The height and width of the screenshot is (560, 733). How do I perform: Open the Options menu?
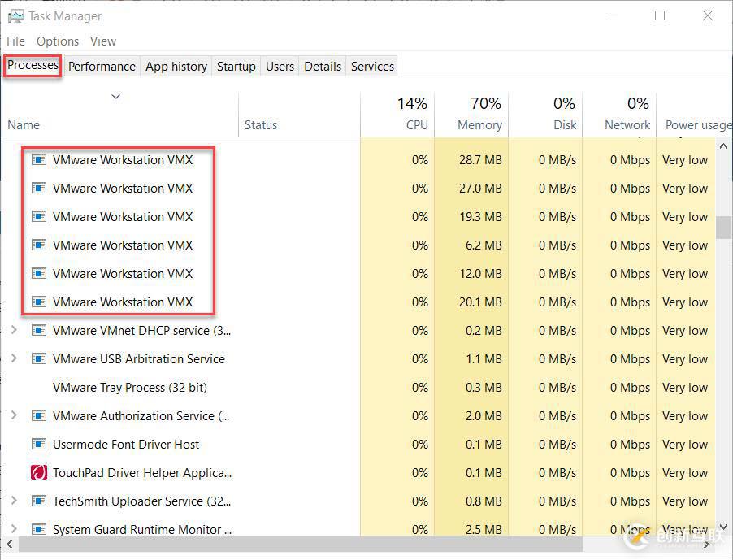pos(58,41)
